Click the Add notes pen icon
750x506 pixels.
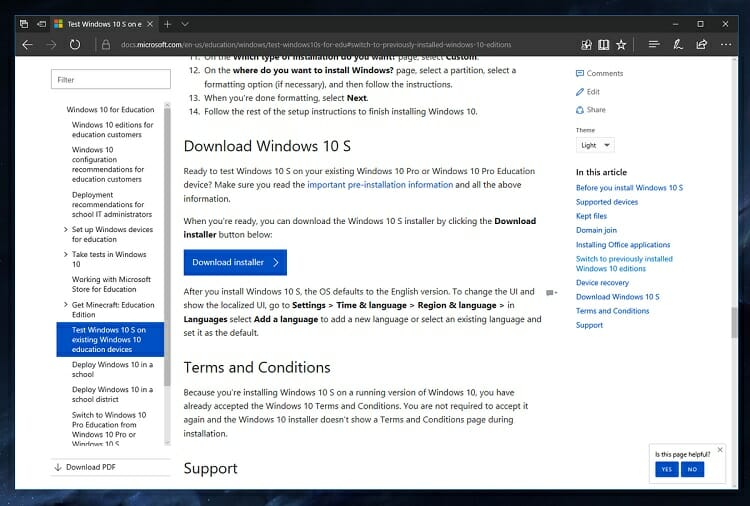pos(678,44)
